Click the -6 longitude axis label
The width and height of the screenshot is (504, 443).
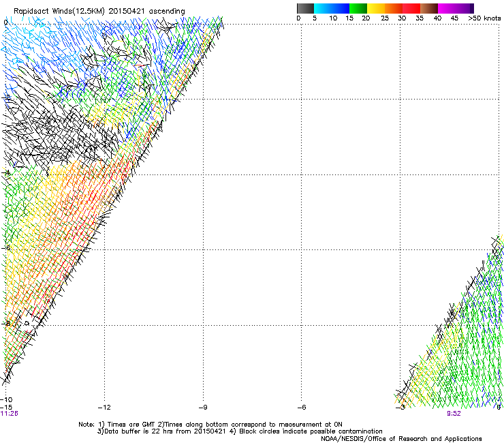[302, 408]
